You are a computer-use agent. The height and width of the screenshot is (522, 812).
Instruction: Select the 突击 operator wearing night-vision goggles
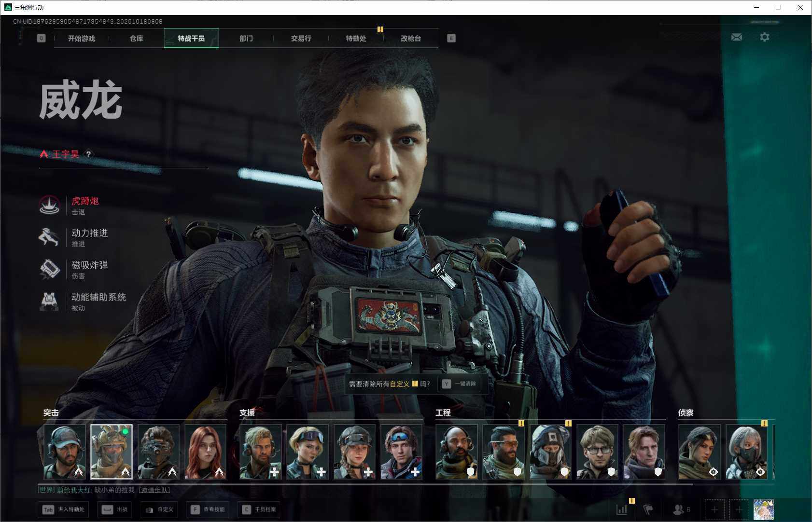click(x=158, y=452)
